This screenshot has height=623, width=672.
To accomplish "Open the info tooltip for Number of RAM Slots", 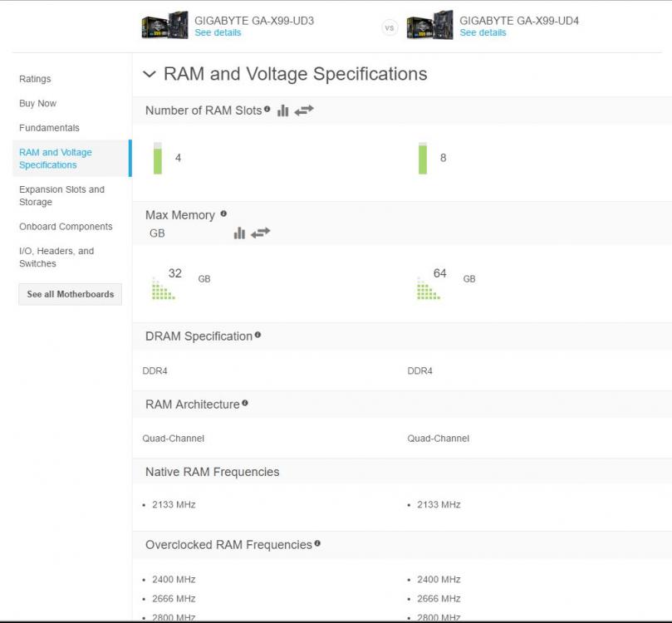I will click(x=267, y=109).
